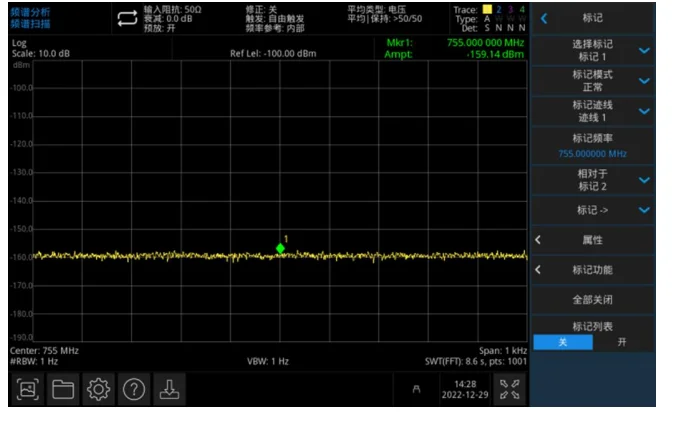Open the 标记功能 marker function submenu
The image size is (677, 421).
pos(592,270)
